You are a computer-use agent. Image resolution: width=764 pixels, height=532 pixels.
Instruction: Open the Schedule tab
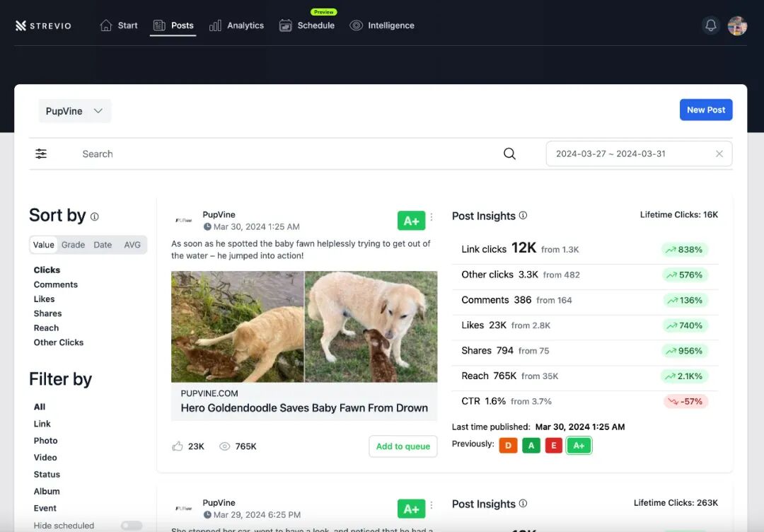[307, 25]
